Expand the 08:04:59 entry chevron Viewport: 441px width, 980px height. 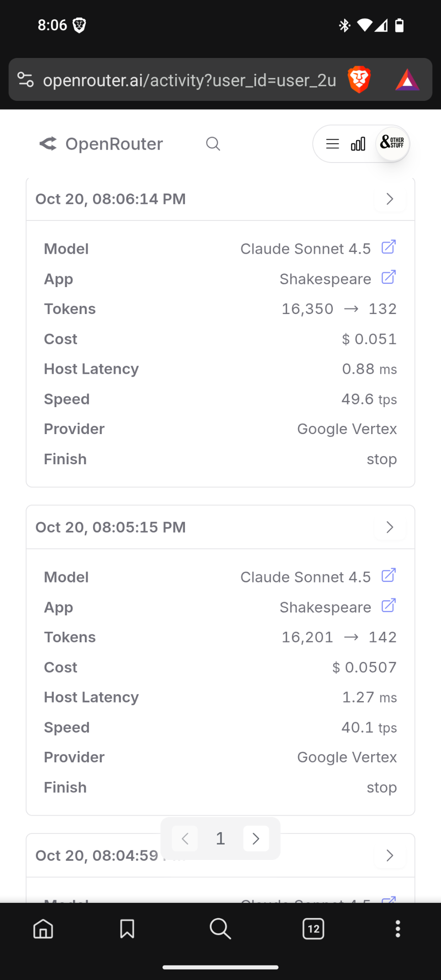click(389, 855)
